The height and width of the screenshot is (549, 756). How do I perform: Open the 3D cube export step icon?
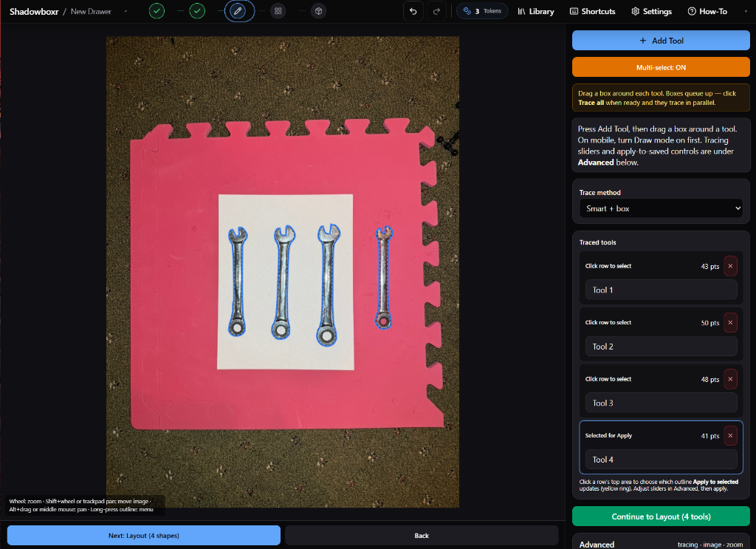[319, 11]
